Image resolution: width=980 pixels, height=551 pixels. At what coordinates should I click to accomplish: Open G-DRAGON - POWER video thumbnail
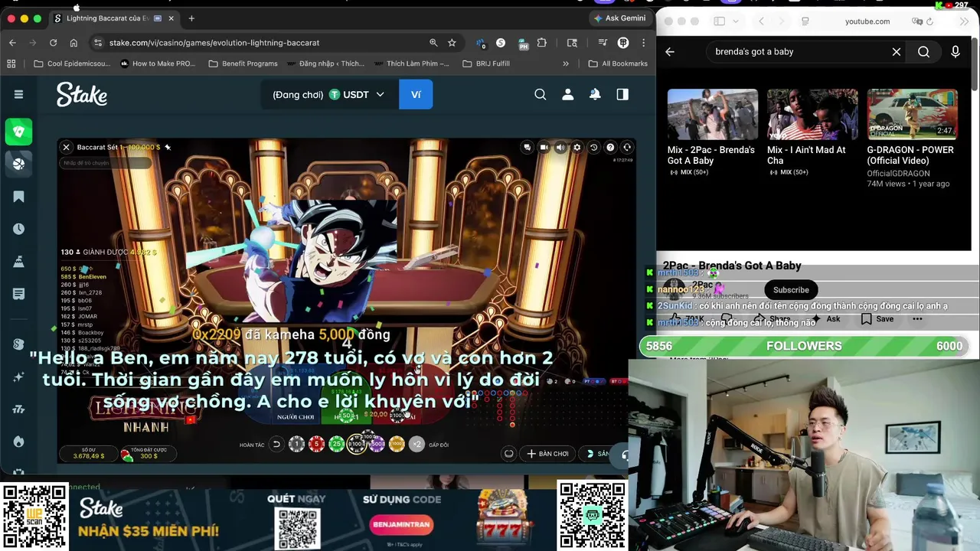pyautogui.click(x=913, y=114)
